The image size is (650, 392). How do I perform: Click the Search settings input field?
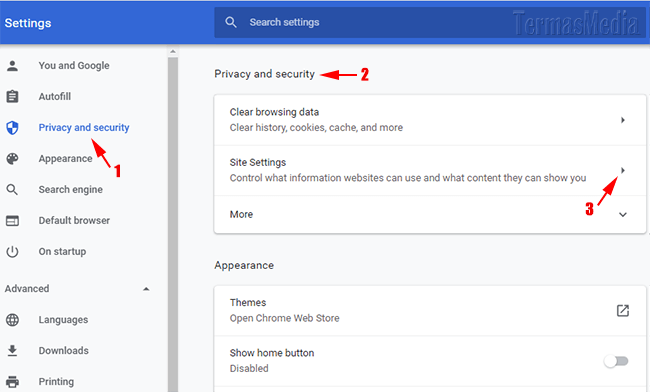429,22
